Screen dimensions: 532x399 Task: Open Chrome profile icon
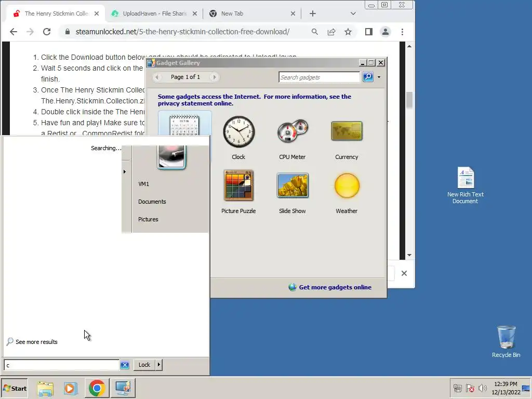[385, 32]
